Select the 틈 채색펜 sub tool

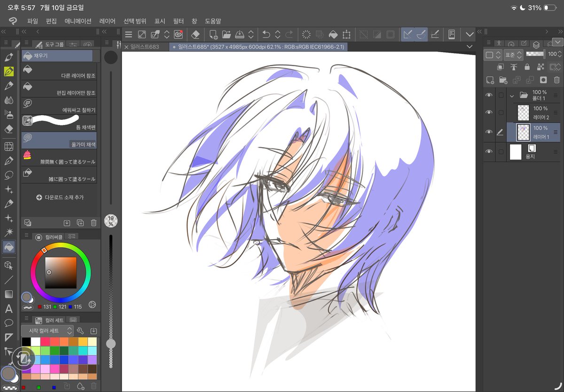click(59, 122)
